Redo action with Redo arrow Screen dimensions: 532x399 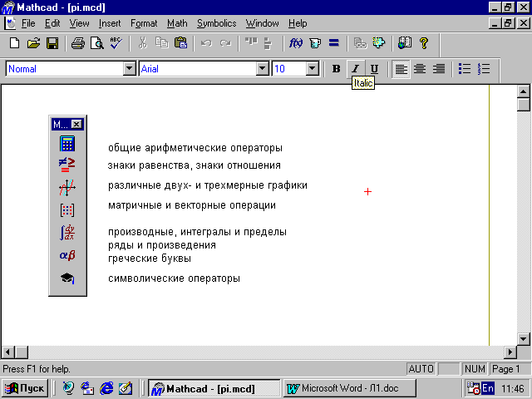click(225, 43)
